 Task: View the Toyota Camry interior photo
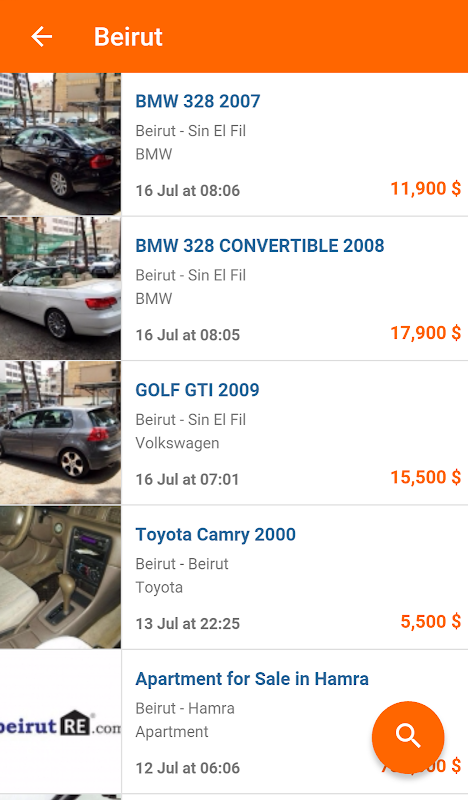tap(60, 577)
